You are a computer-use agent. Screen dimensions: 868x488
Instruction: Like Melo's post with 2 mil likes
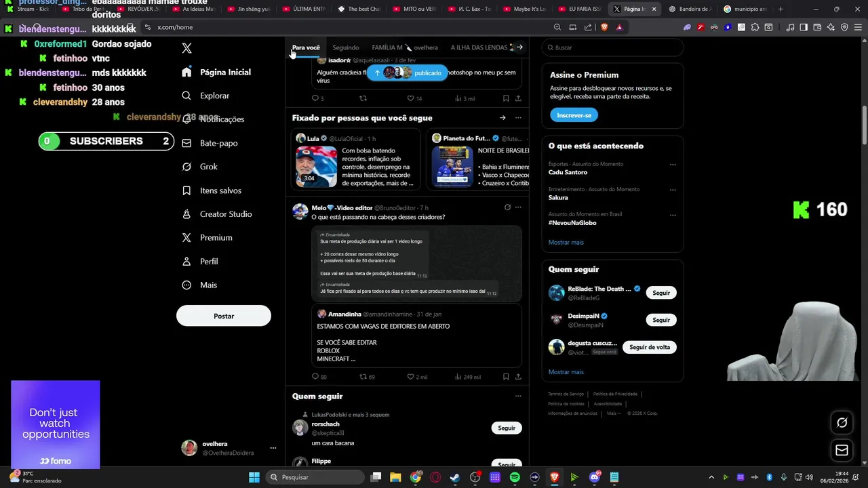(417, 377)
